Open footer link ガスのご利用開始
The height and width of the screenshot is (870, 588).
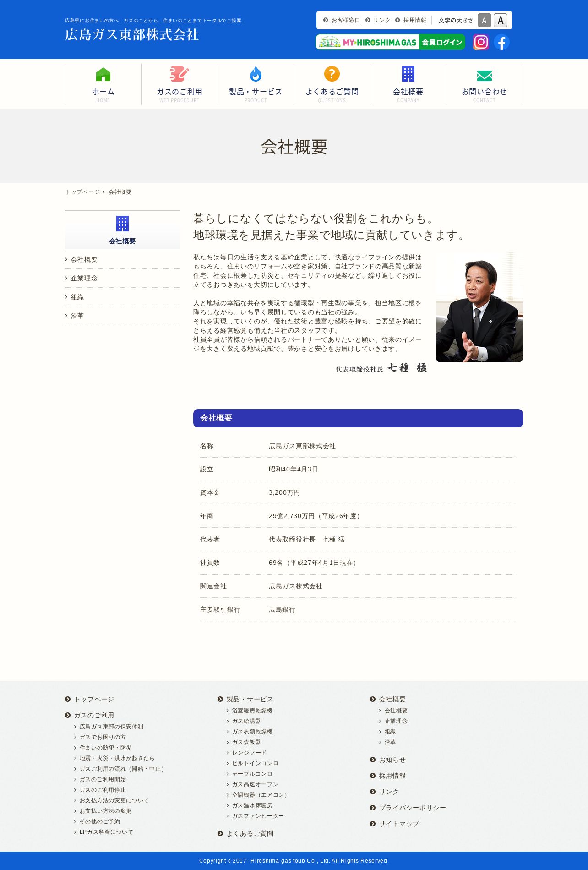(103, 779)
